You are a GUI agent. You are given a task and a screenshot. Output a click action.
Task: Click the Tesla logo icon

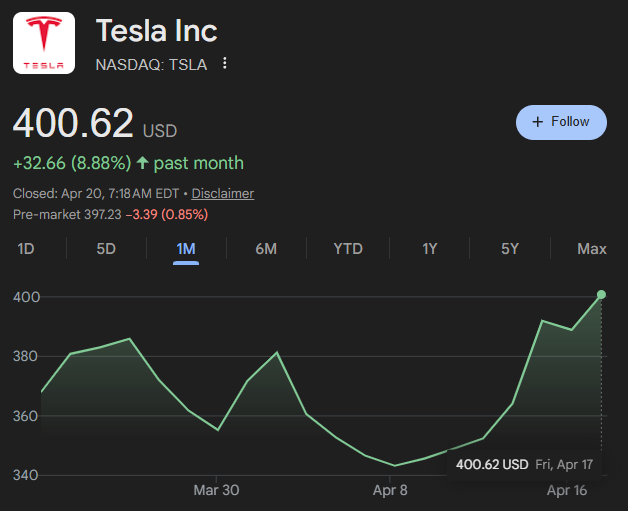click(43, 43)
